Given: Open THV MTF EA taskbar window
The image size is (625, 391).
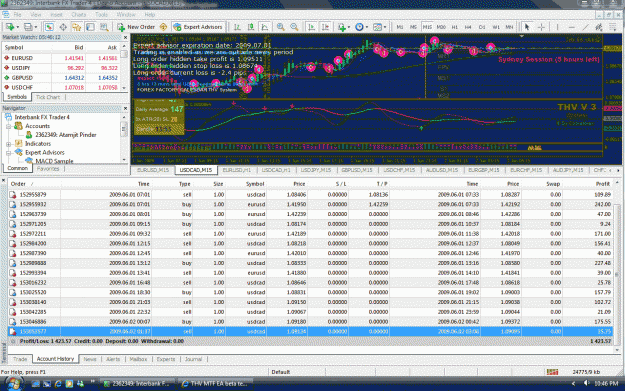Looking at the screenshot, I should pyautogui.click(x=215, y=383).
